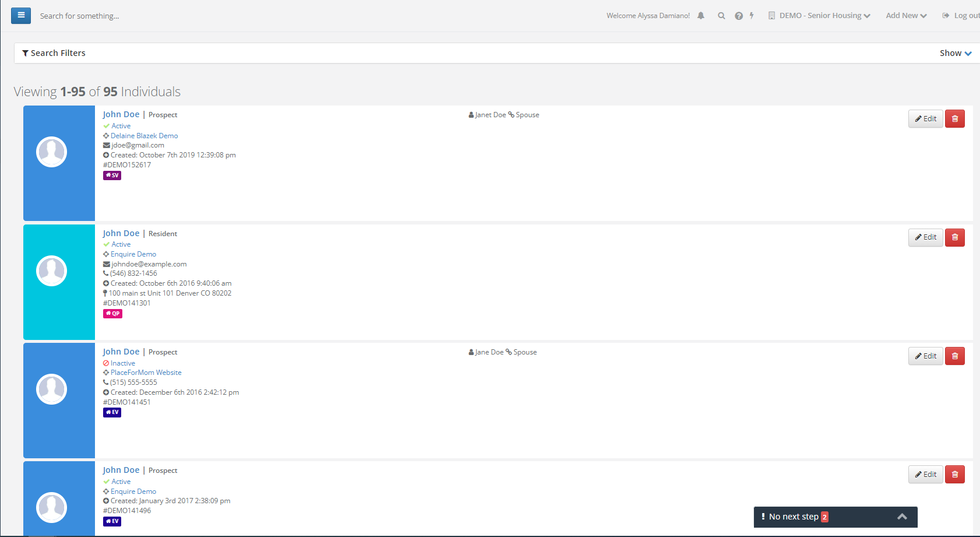This screenshot has width=980, height=537.
Task: Expand the No next step panel chevron
Action: click(x=902, y=517)
